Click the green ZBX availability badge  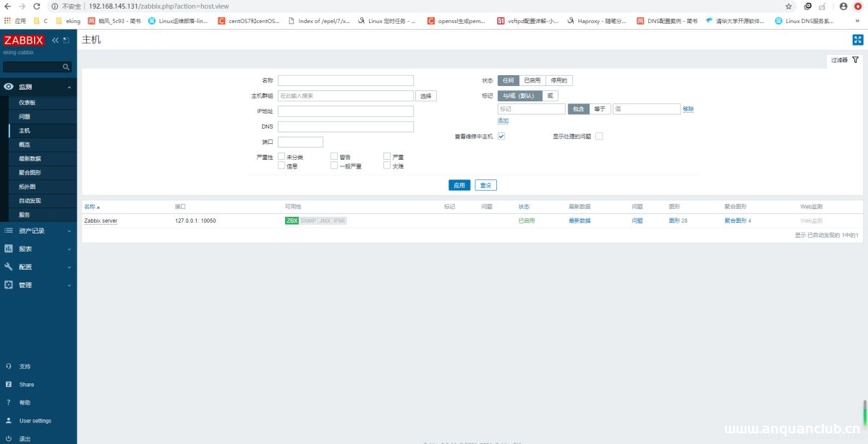[x=292, y=221]
